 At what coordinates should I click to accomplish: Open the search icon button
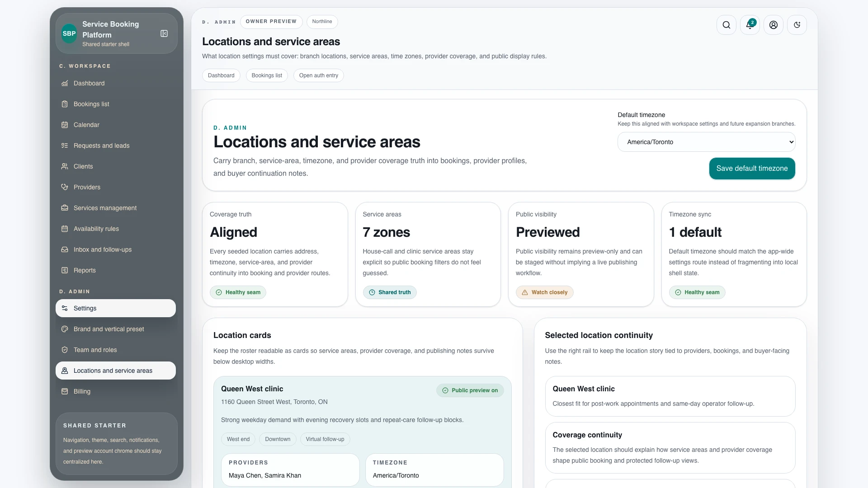(x=726, y=25)
